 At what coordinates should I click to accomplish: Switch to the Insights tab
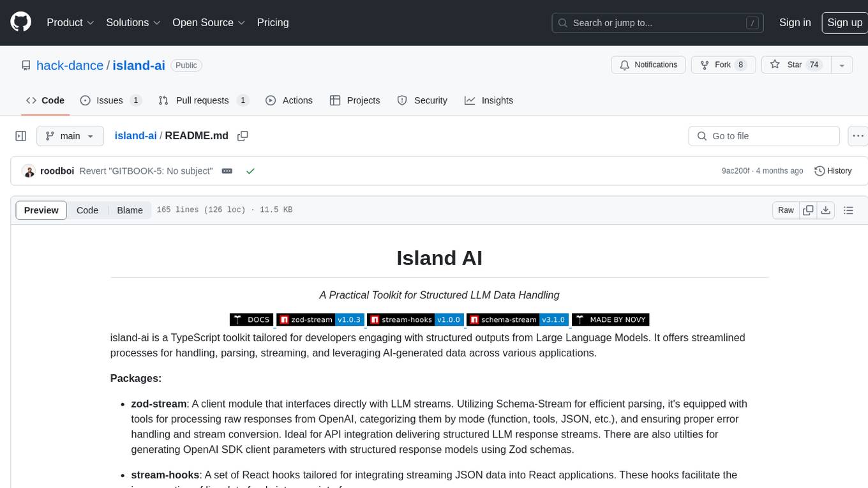[489, 100]
